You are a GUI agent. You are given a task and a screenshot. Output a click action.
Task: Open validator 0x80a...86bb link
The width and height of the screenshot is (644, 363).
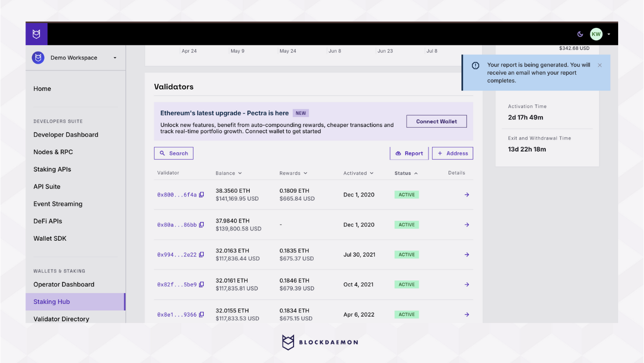(x=177, y=225)
